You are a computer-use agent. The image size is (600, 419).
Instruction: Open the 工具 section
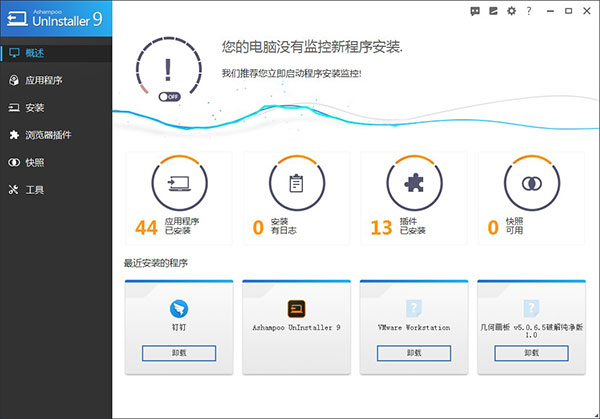pyautogui.click(x=56, y=190)
